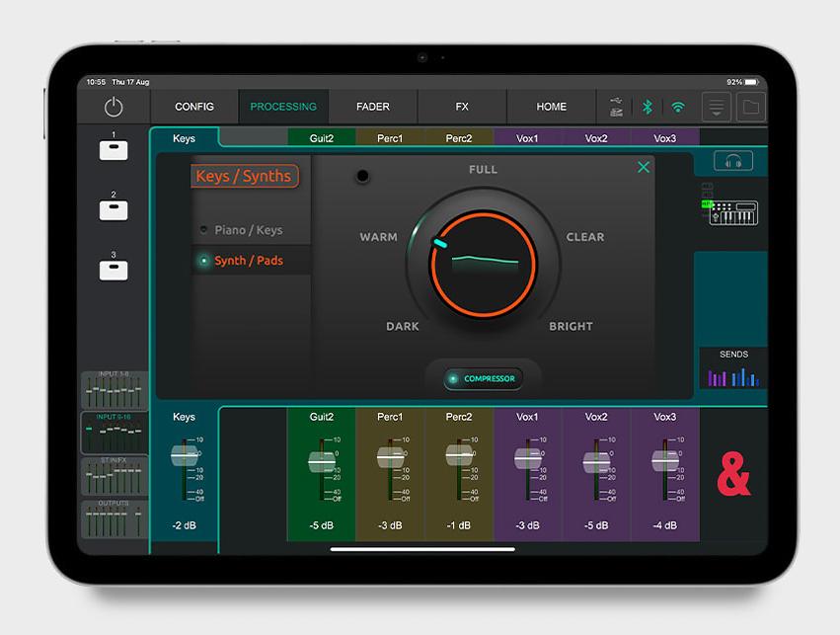840x635 pixels.
Task: Click the Wi-Fi status icon
Action: [x=678, y=107]
